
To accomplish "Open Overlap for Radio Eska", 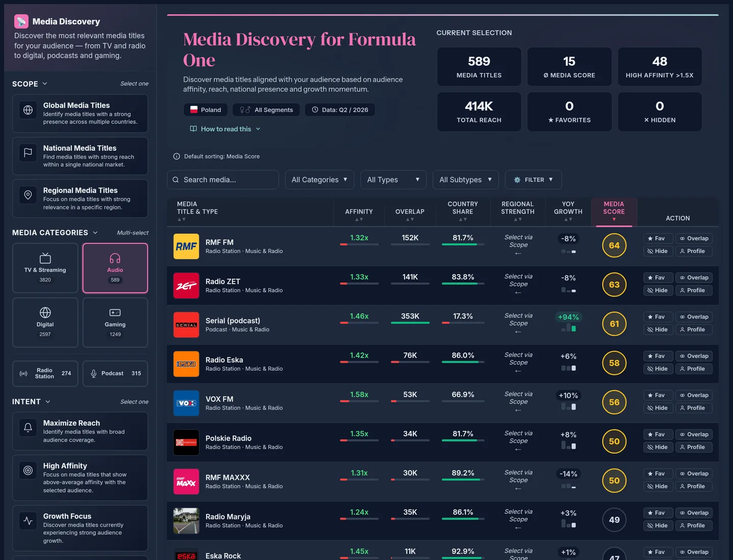I will coord(694,356).
